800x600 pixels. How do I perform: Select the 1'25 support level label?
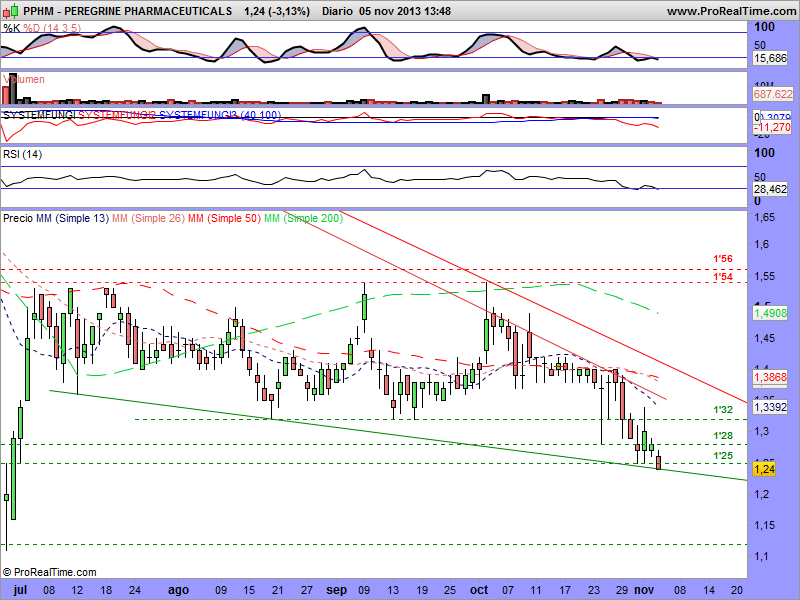point(723,456)
